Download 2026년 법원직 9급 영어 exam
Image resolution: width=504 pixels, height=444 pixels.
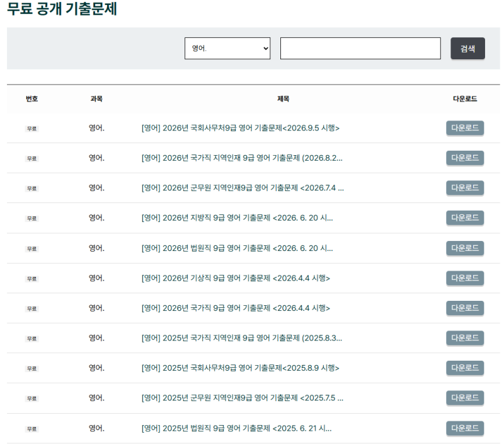pyautogui.click(x=465, y=248)
